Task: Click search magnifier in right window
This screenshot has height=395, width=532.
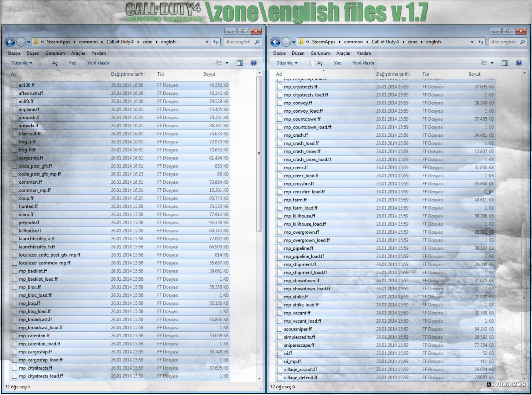Action: pyautogui.click(x=523, y=42)
